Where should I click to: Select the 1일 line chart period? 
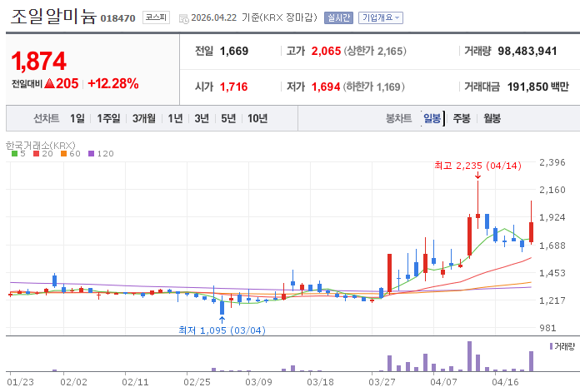[77, 118]
